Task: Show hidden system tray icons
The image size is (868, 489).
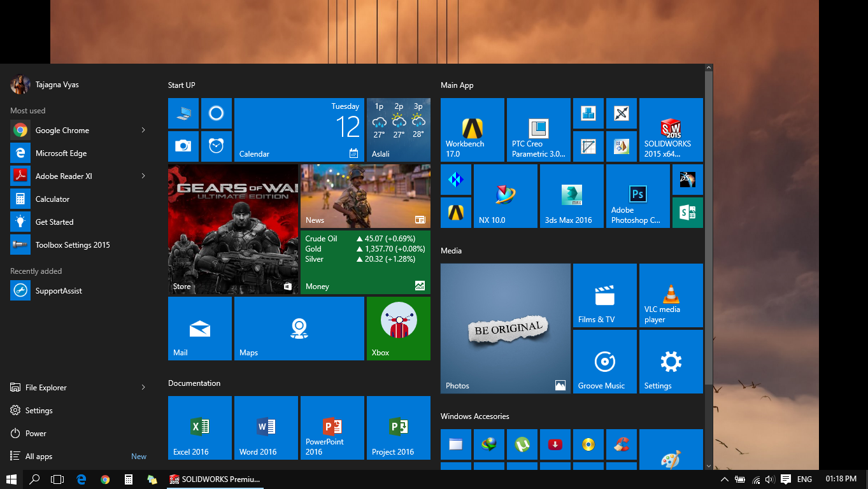Action: (x=724, y=479)
